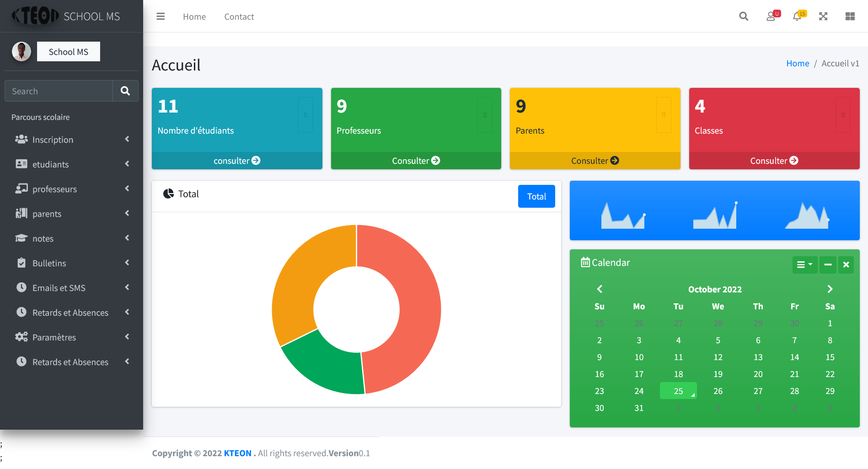Image resolution: width=868 pixels, height=469 pixels.
Task: Click the School MS user name link
Action: click(x=69, y=52)
